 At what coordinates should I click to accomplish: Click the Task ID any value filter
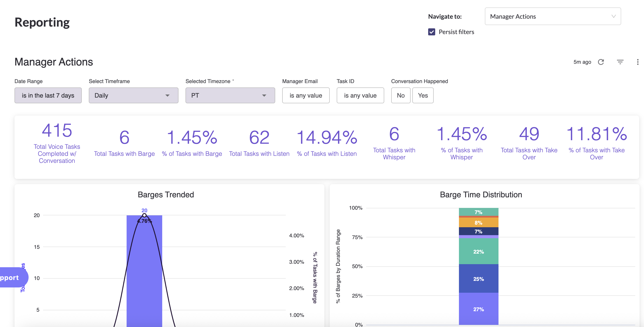click(360, 96)
